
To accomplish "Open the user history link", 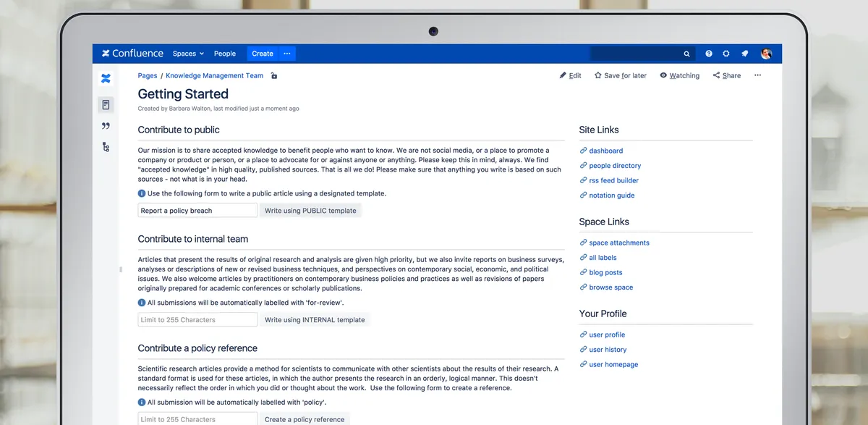I will [x=608, y=350].
